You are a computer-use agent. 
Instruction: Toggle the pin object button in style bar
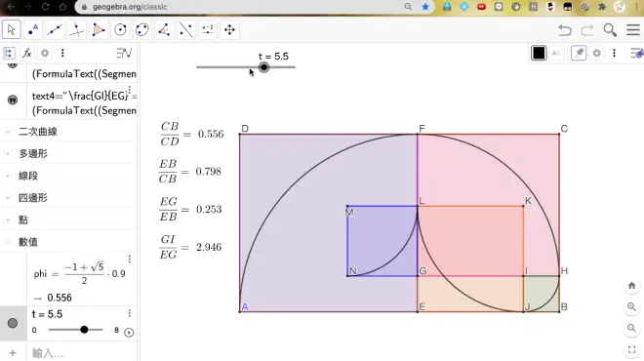(579, 53)
